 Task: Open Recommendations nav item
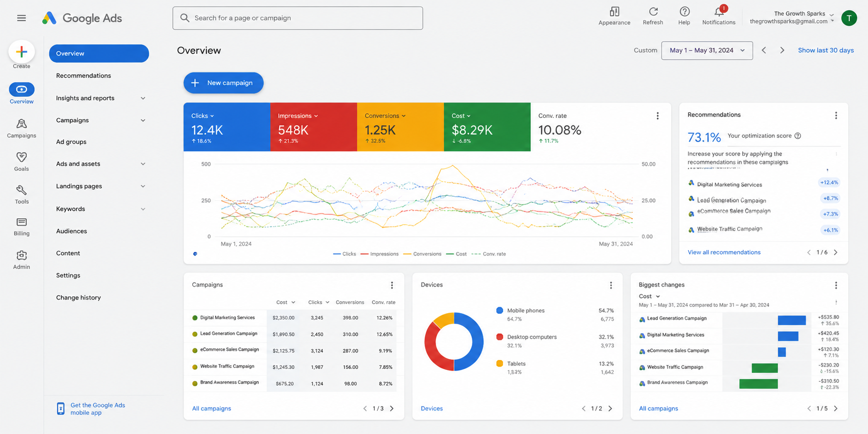83,76
